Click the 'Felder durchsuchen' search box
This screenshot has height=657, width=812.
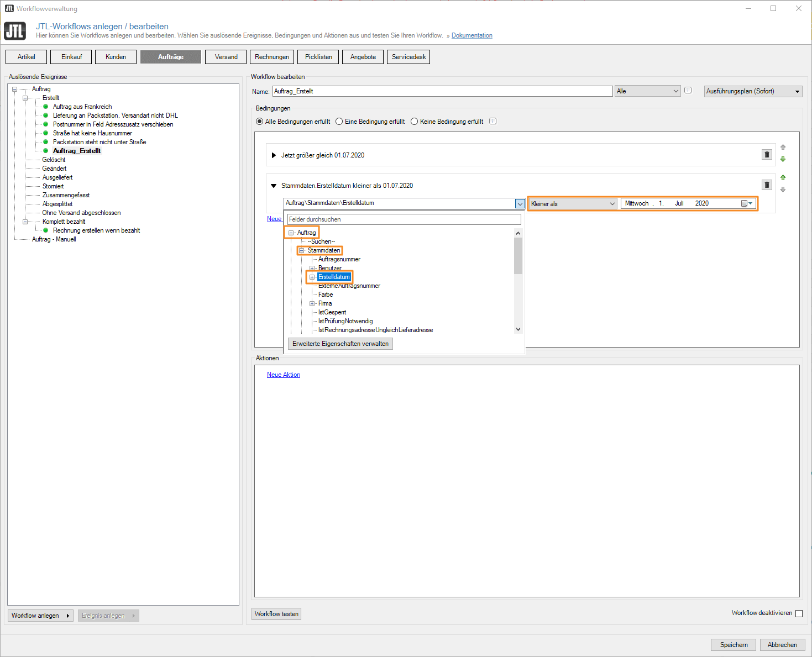pos(404,219)
